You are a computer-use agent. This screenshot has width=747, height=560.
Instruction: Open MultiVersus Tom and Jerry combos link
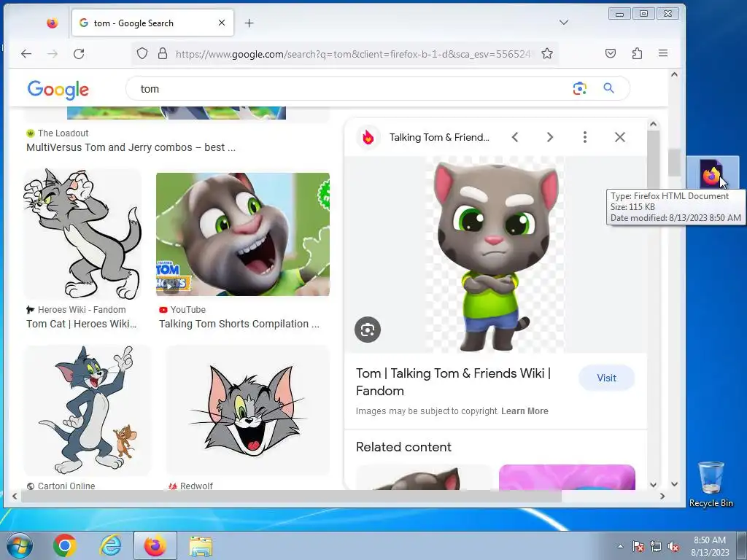[x=131, y=147]
